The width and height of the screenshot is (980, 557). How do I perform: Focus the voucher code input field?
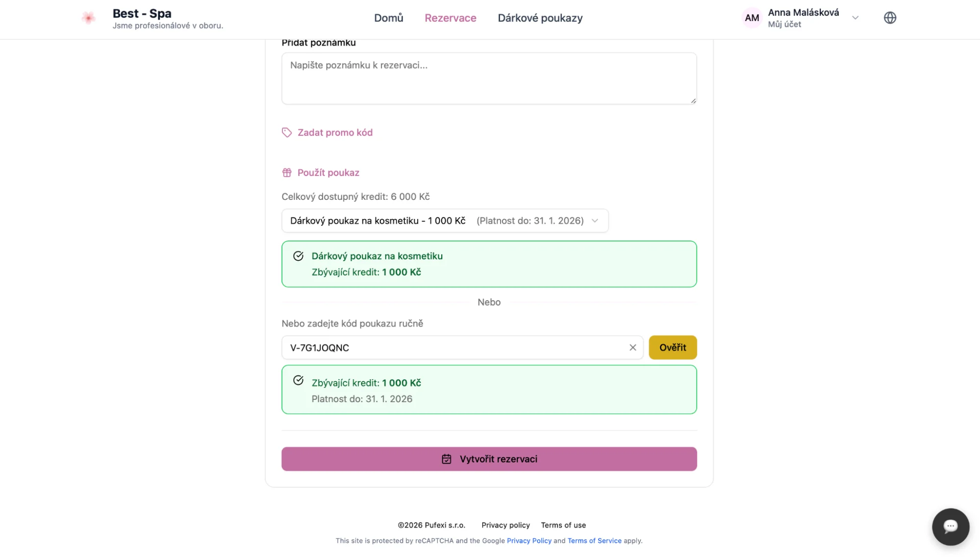click(x=456, y=348)
